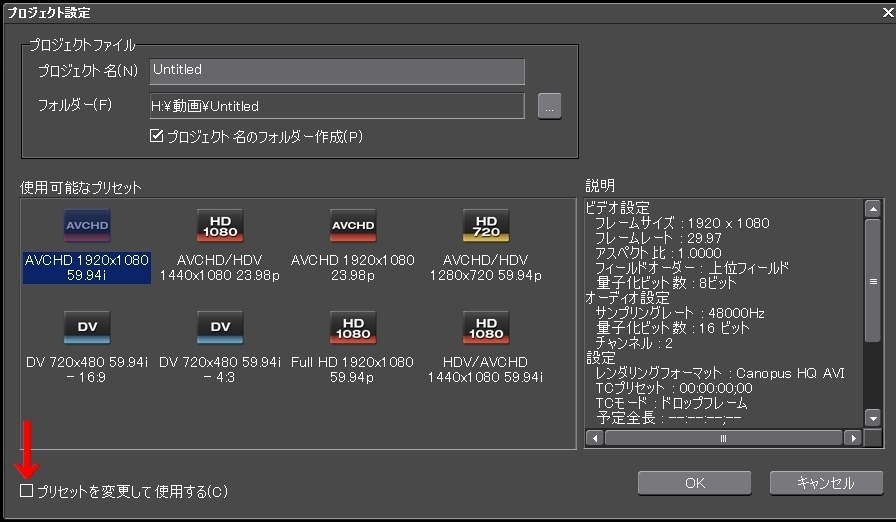Click description panel scroll right arrow
The width and height of the screenshot is (896, 522).
[x=853, y=438]
